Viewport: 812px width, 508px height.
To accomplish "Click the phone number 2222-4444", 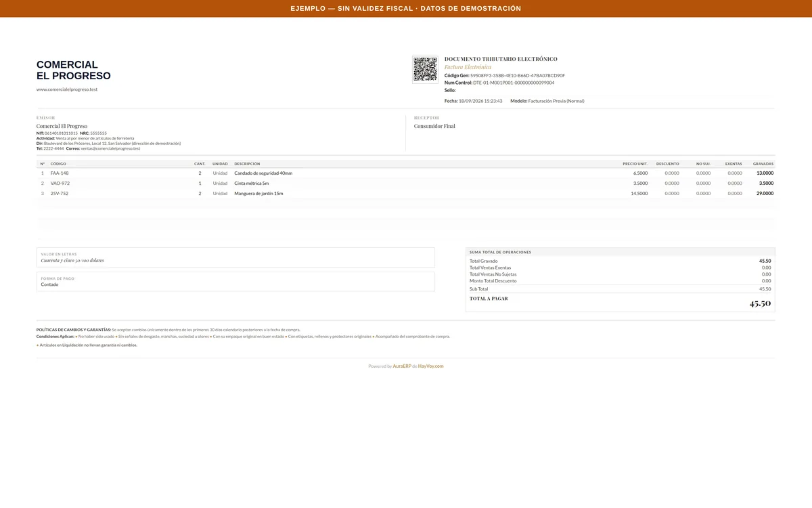I will pos(53,148).
